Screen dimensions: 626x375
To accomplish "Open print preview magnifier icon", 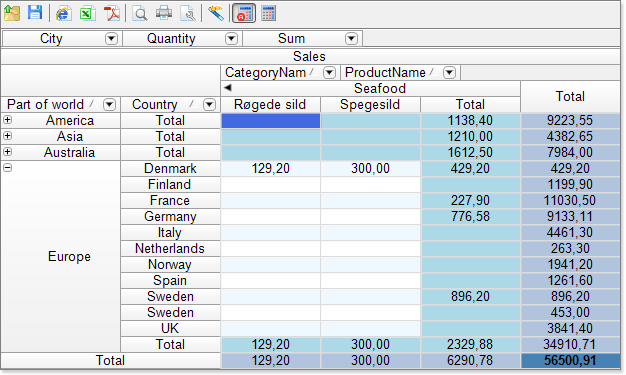I will coord(140,14).
